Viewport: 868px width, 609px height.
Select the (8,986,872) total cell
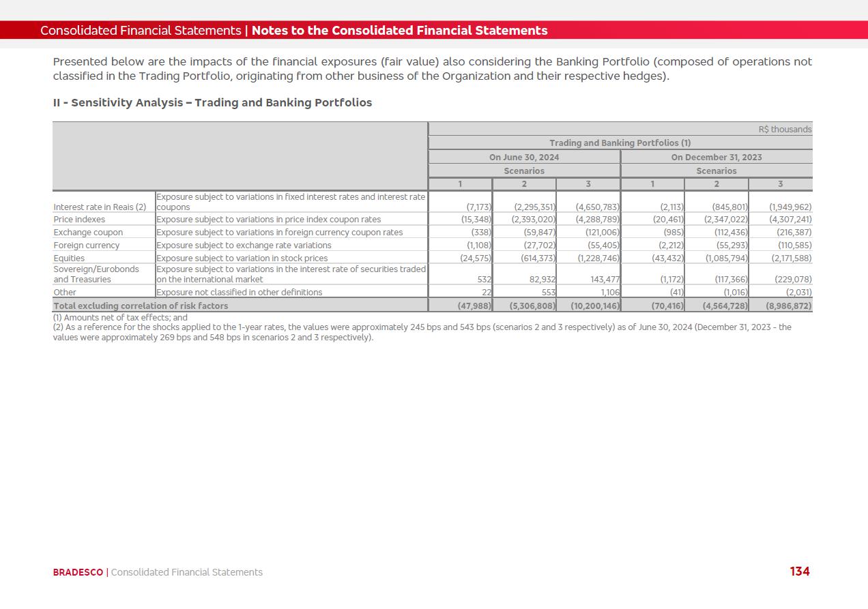pyautogui.click(x=788, y=306)
